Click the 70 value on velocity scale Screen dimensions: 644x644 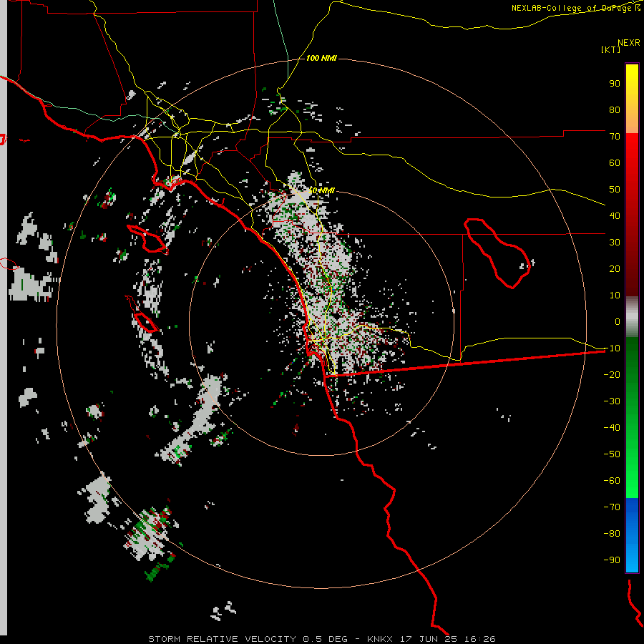pyautogui.click(x=615, y=137)
